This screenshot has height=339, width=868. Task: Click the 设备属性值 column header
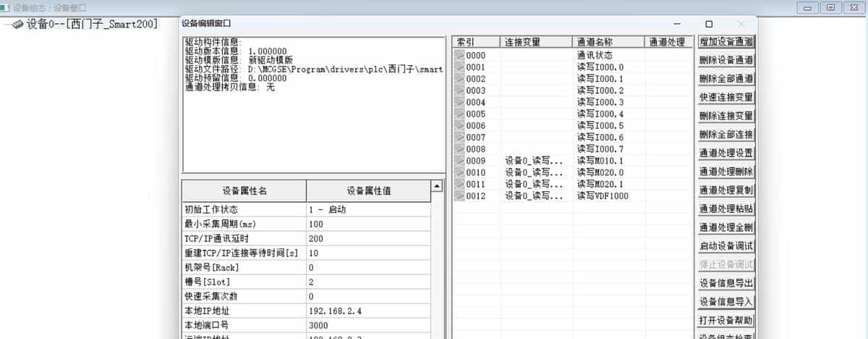tap(368, 191)
